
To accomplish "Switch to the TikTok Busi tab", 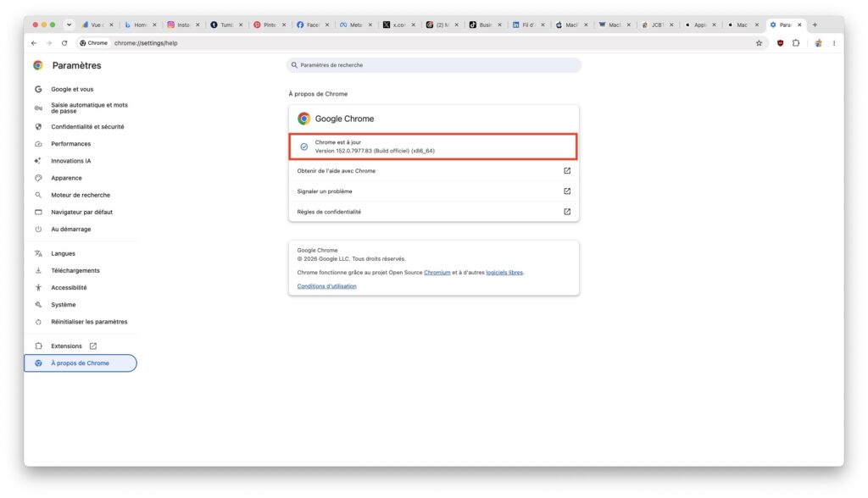I will 485,25.
